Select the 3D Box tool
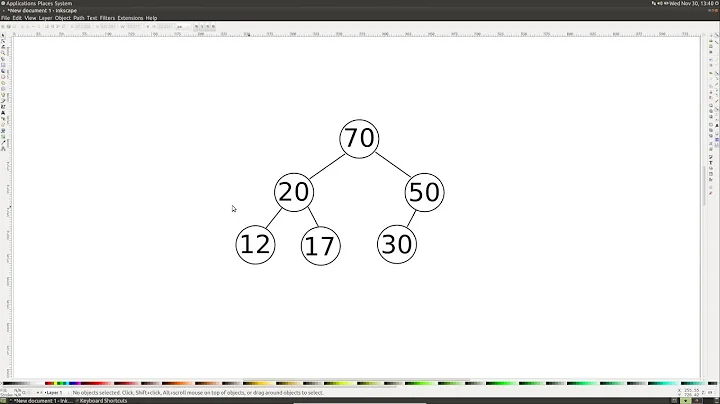Image resolution: width=720 pixels, height=404 pixels. tap(3, 71)
